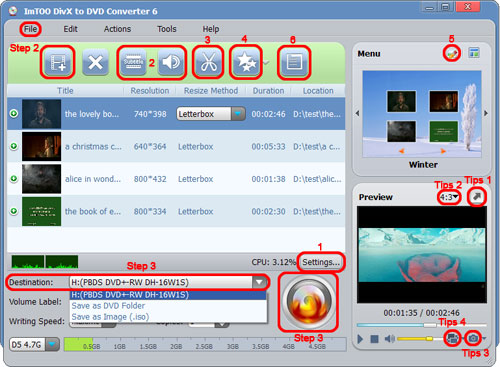Screen dimensions: 500x367
Task: Click the Burn disc button
Action: coord(309,302)
